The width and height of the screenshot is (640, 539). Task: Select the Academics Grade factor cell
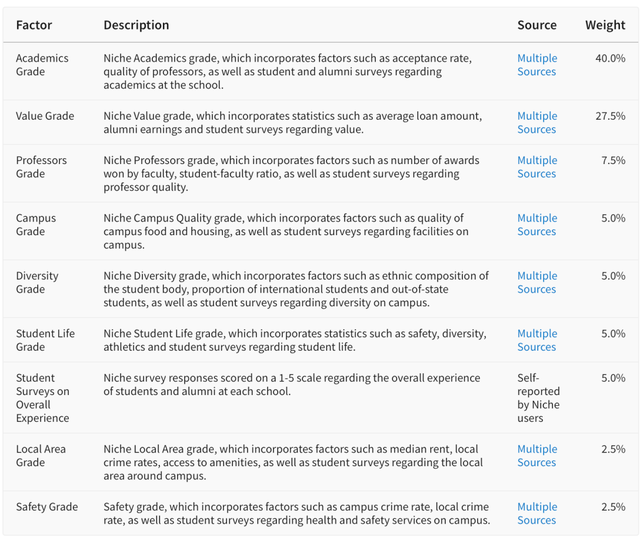click(42, 65)
